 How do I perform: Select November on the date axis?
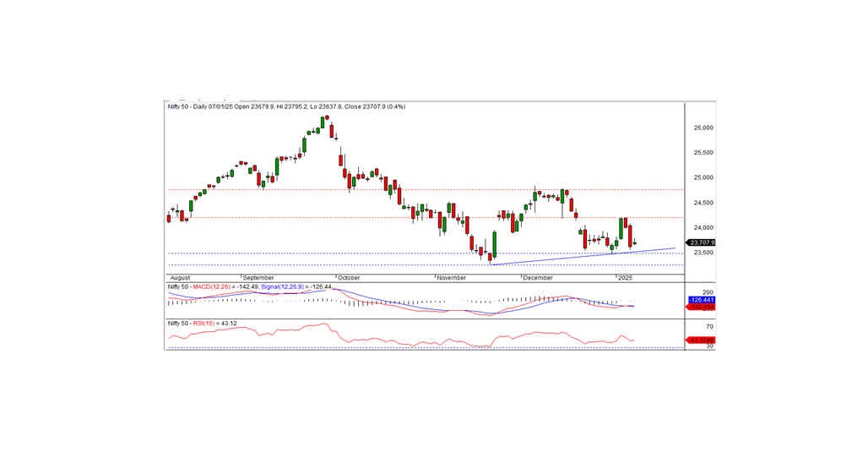(x=452, y=277)
